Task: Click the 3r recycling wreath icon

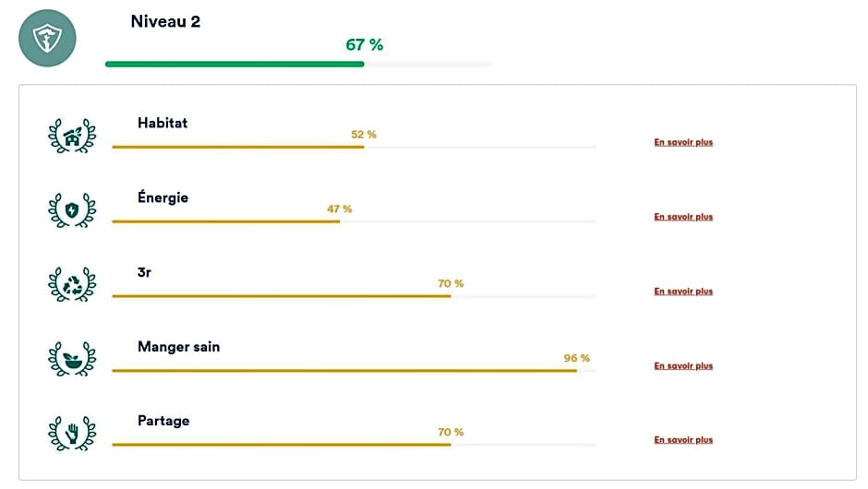Action: tap(72, 285)
